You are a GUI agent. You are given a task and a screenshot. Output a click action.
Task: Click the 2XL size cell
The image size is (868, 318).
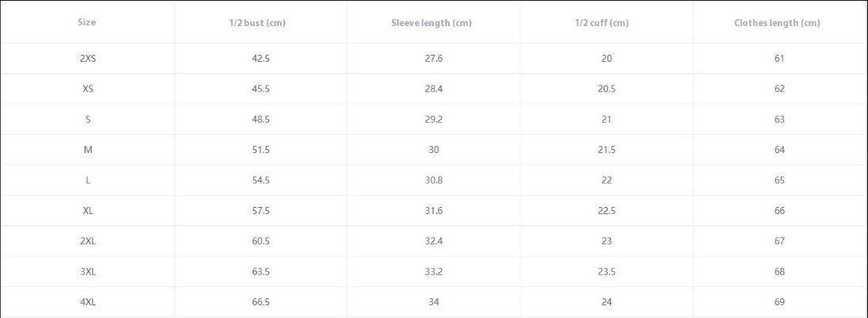point(87,241)
